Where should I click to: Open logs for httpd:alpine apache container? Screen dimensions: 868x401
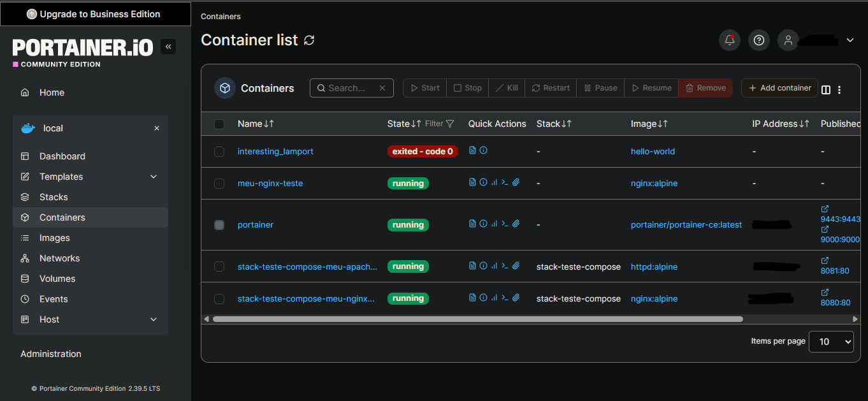(x=472, y=266)
